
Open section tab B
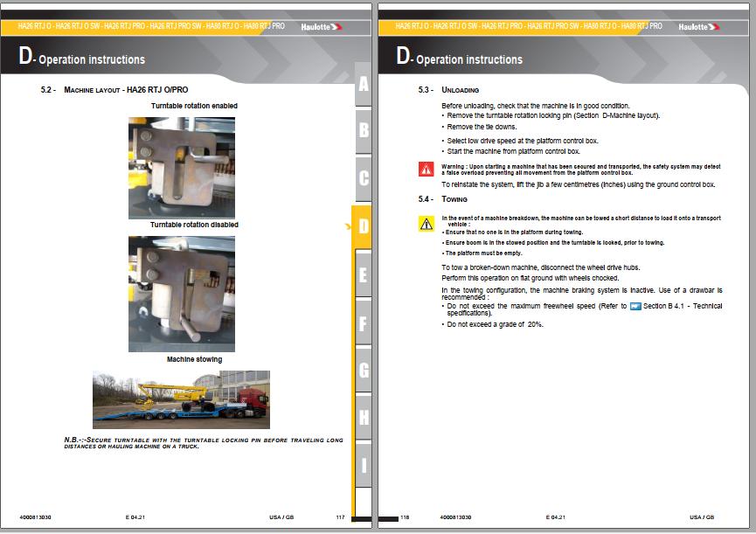[364, 131]
